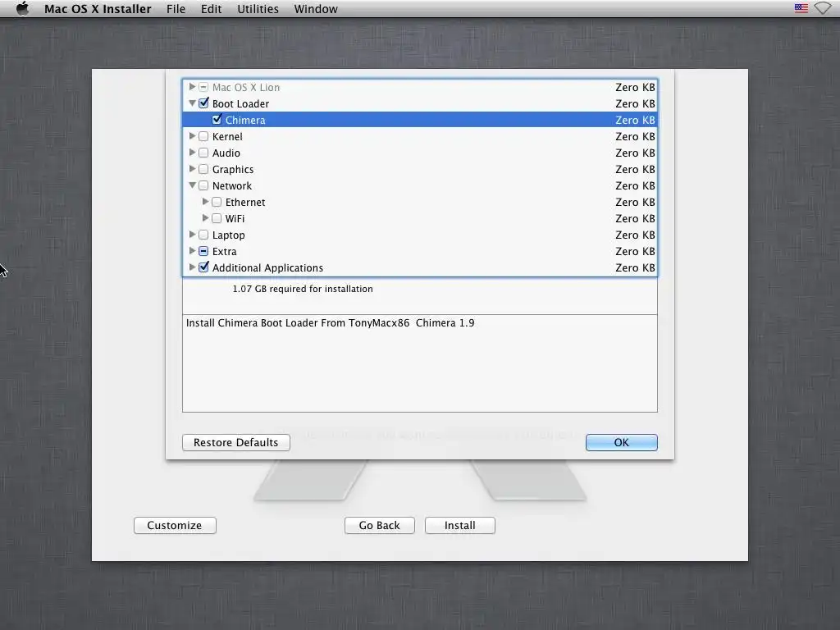The width and height of the screenshot is (840, 630).
Task: Open the File menu
Action: pyautogui.click(x=176, y=9)
